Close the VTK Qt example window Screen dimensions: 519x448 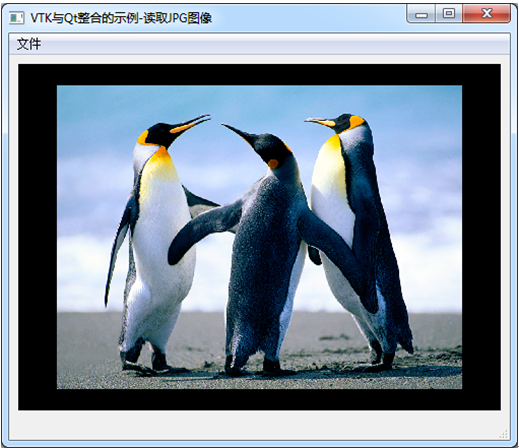pyautogui.click(x=486, y=14)
